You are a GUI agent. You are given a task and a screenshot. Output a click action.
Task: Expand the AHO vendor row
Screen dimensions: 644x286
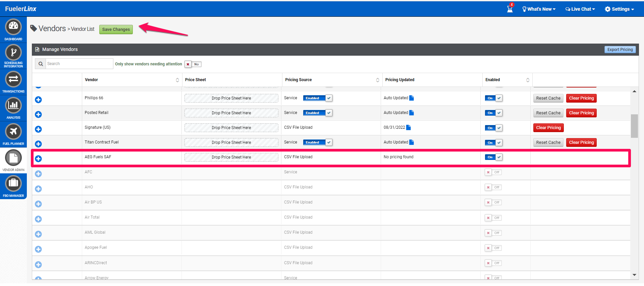[x=39, y=189]
